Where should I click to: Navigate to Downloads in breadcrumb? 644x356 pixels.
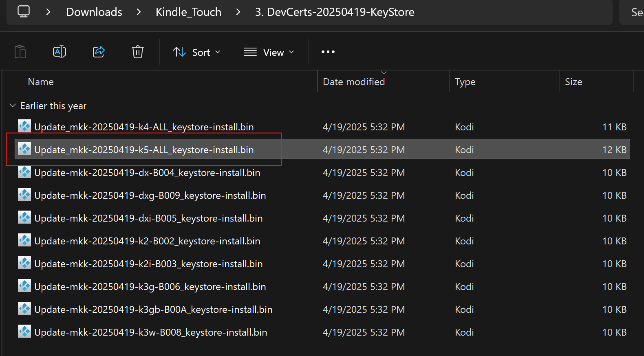[x=94, y=12]
